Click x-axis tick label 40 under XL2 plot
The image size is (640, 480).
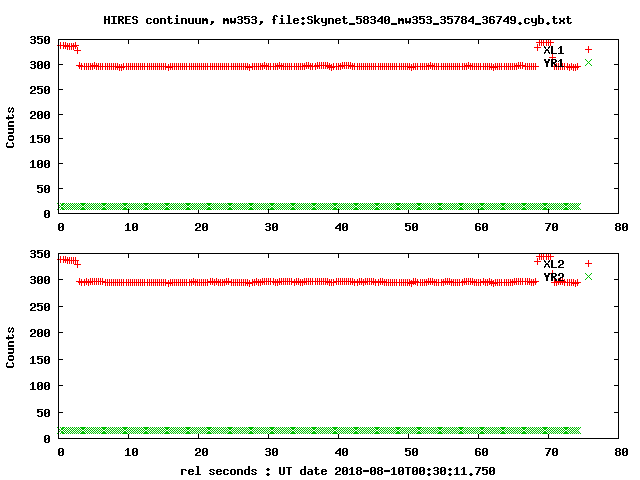click(x=342, y=453)
